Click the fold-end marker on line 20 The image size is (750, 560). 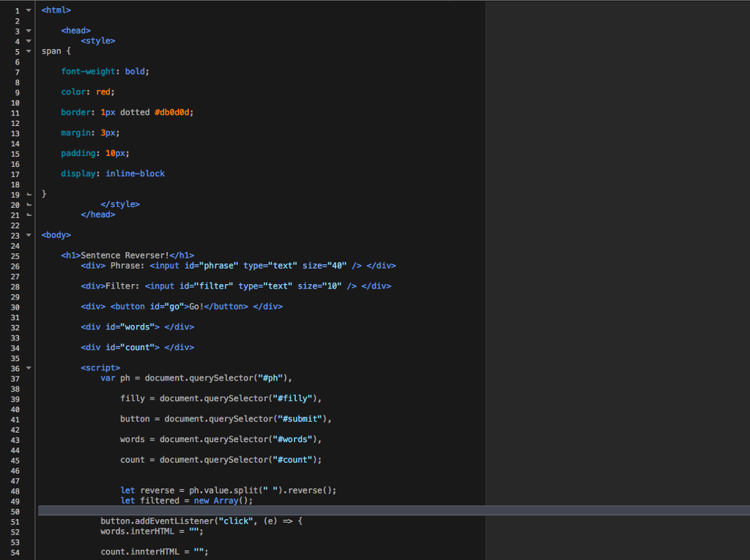coord(28,204)
